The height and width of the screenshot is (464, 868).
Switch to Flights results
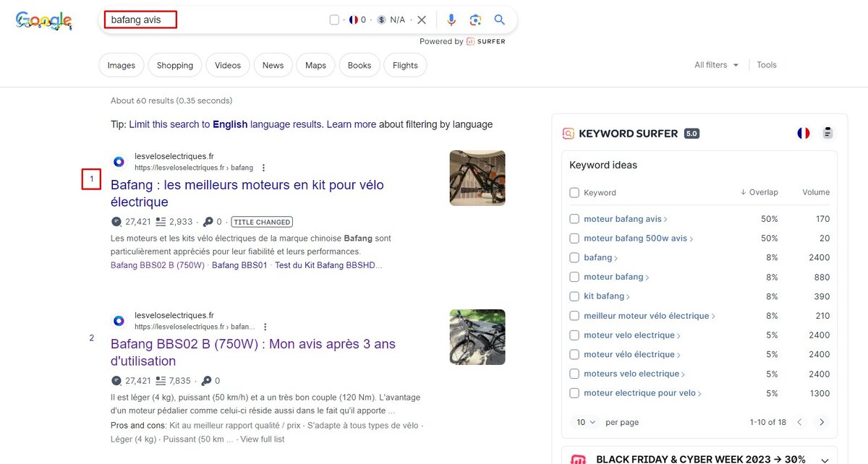click(x=405, y=65)
